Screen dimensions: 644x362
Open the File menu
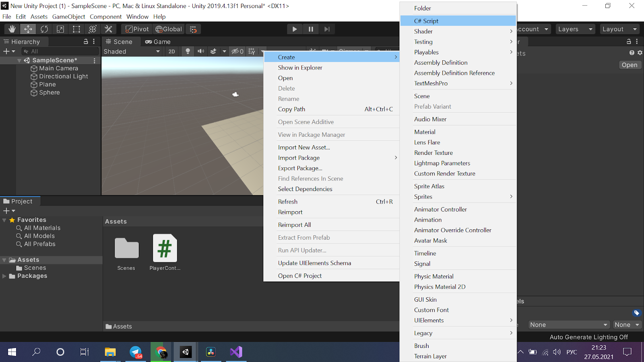(7, 16)
